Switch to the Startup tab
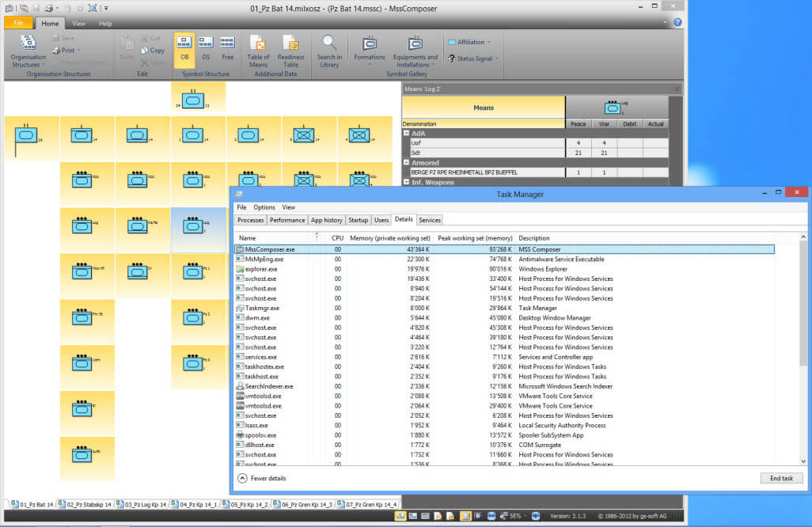812x527 pixels. [x=358, y=220]
